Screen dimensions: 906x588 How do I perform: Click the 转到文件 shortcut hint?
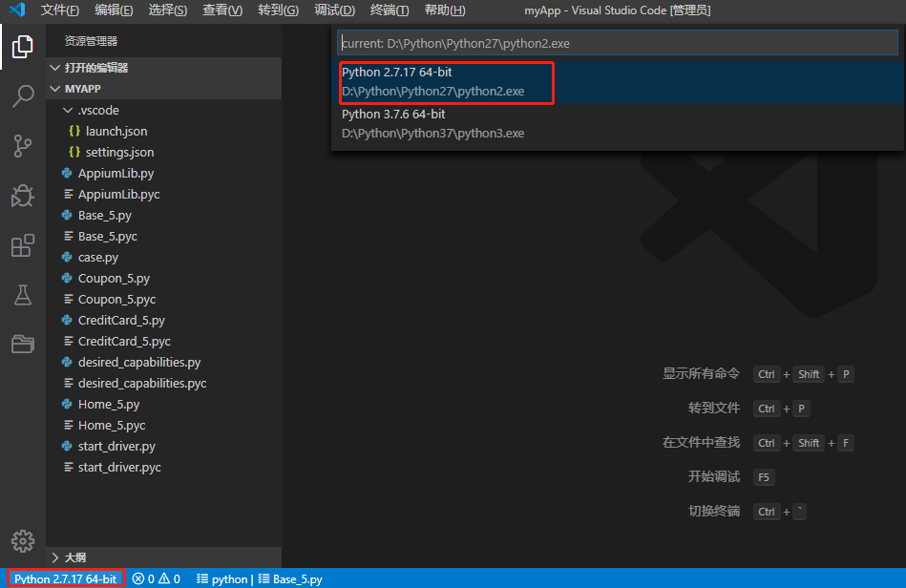[x=714, y=408]
